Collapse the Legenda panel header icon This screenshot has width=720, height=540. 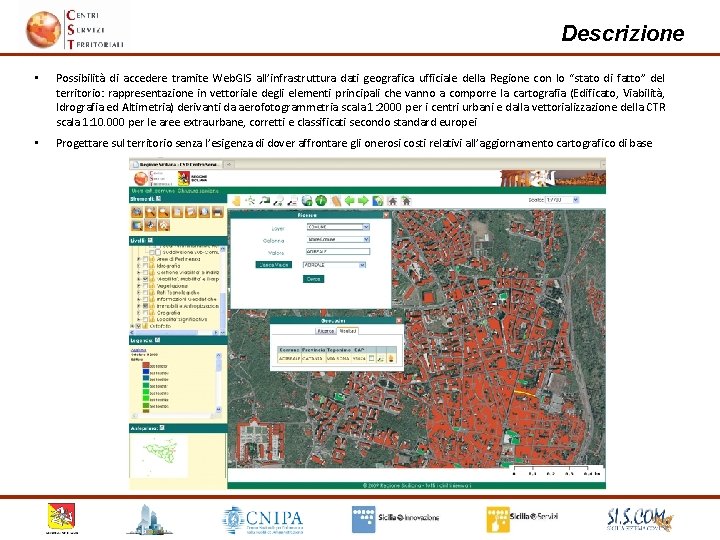coord(158,340)
